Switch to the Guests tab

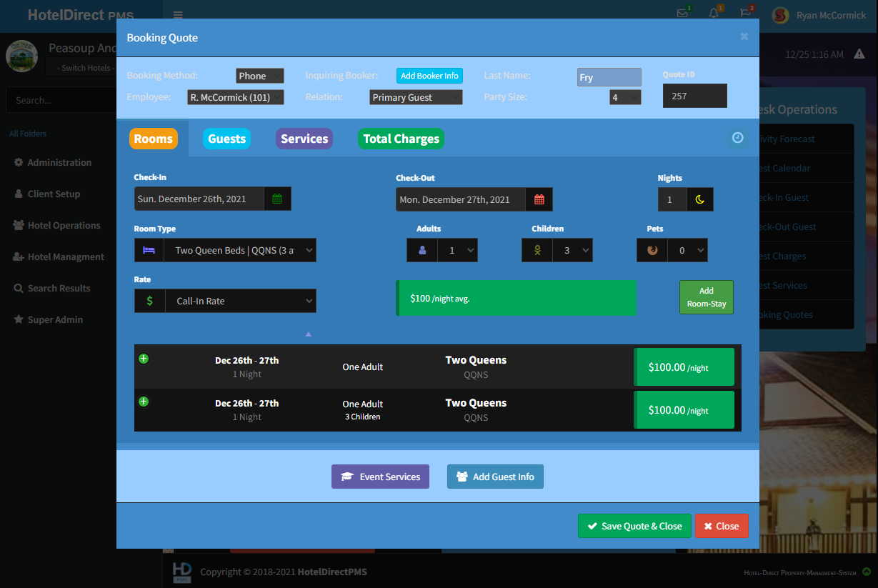pos(226,139)
